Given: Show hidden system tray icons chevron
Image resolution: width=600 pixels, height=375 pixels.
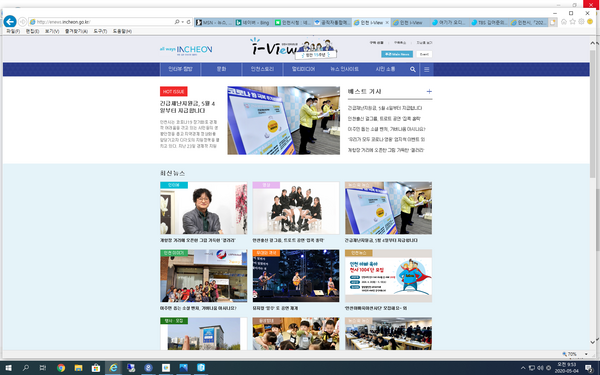Looking at the screenshot, I should (x=523, y=368).
